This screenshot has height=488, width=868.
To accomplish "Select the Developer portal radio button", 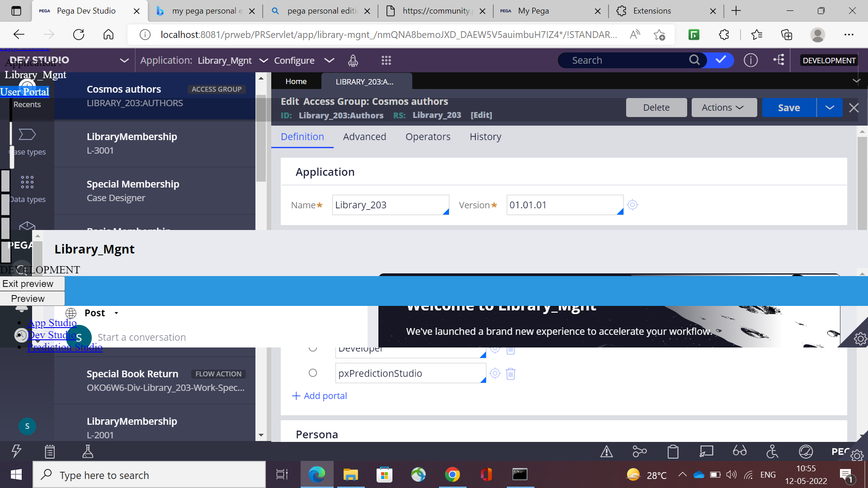I will [x=312, y=347].
